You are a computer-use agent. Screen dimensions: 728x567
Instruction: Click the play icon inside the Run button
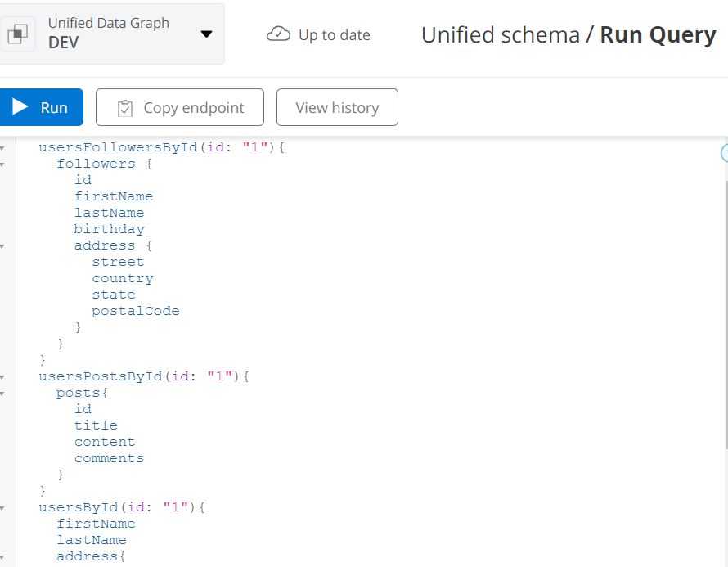20,106
